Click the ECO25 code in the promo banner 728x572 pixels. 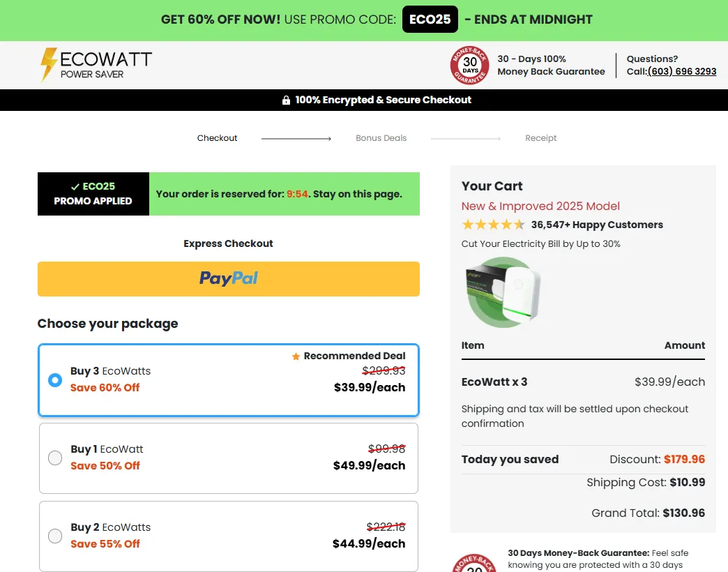[430, 20]
